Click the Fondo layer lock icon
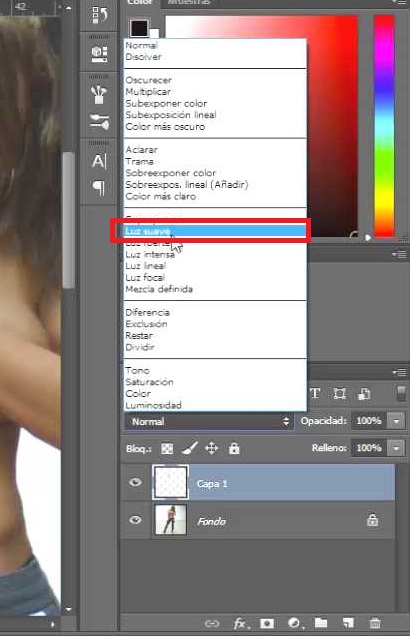 372,520
